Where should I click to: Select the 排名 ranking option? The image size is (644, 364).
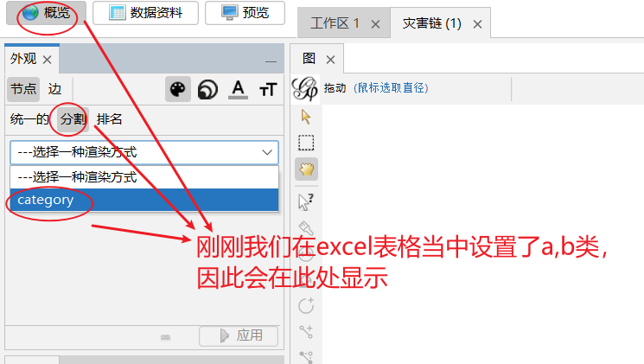click(109, 119)
